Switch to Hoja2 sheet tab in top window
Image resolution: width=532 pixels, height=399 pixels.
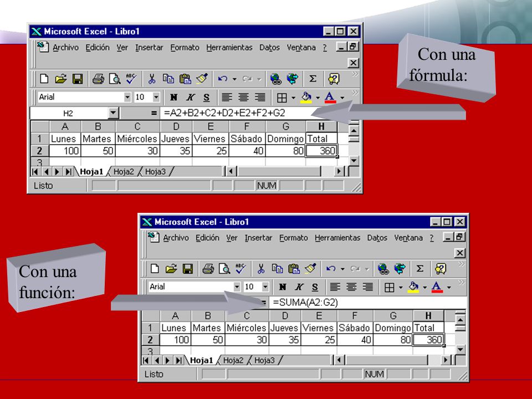pos(124,172)
